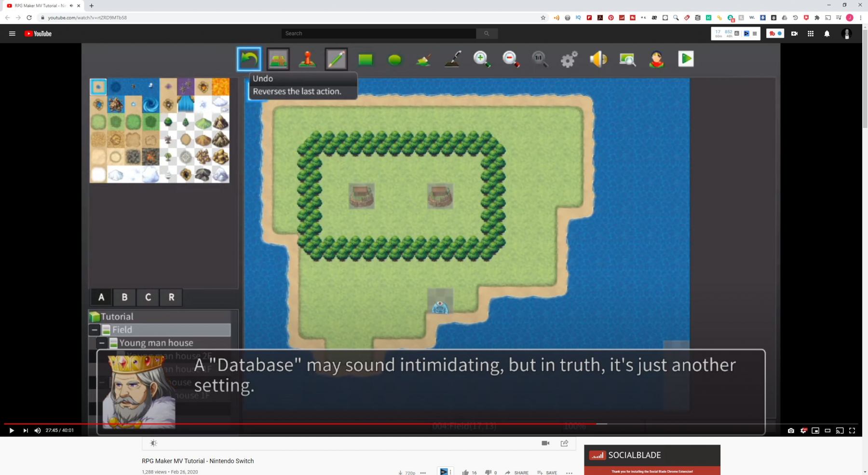Open player settings gear menu

point(803,431)
